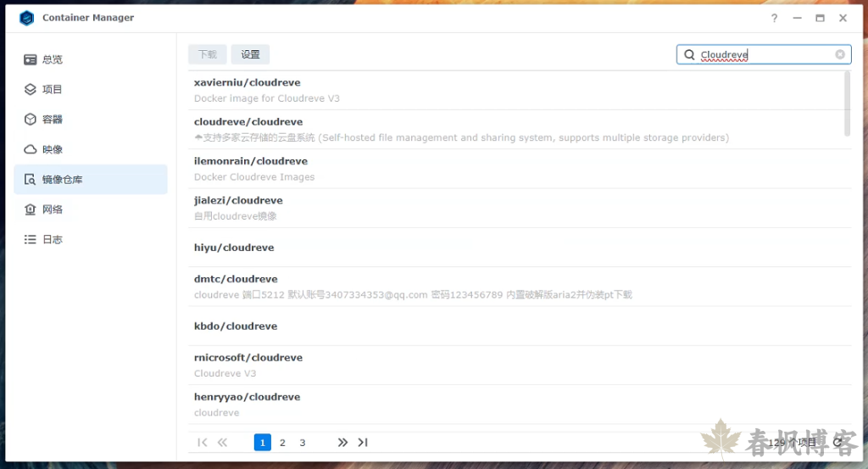This screenshot has height=469, width=868.
Task: Select the kbdo/cloudreve image row
Action: pyautogui.click(x=520, y=327)
